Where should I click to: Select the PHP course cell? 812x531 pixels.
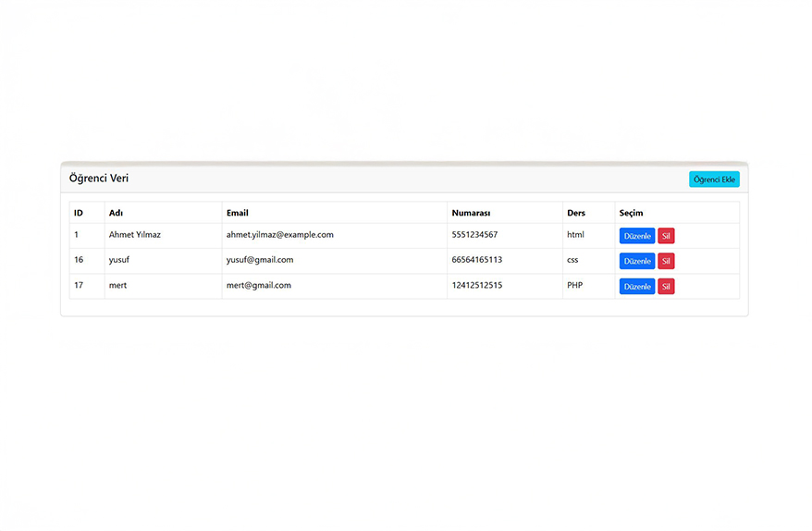[575, 285]
